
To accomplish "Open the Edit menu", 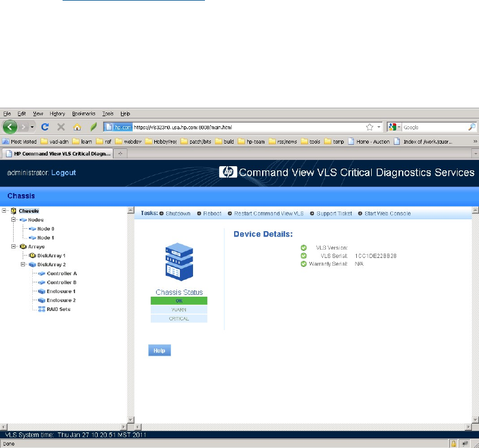I will coord(21,114).
